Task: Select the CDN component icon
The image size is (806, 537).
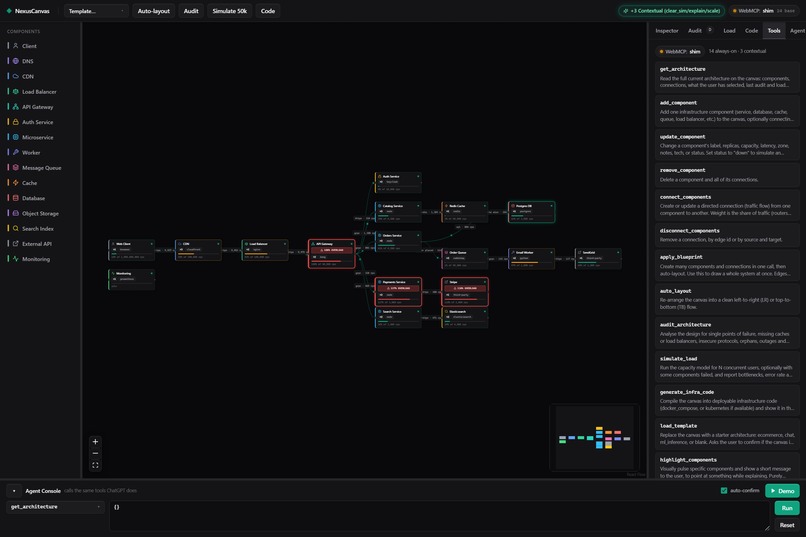Action: [15, 76]
